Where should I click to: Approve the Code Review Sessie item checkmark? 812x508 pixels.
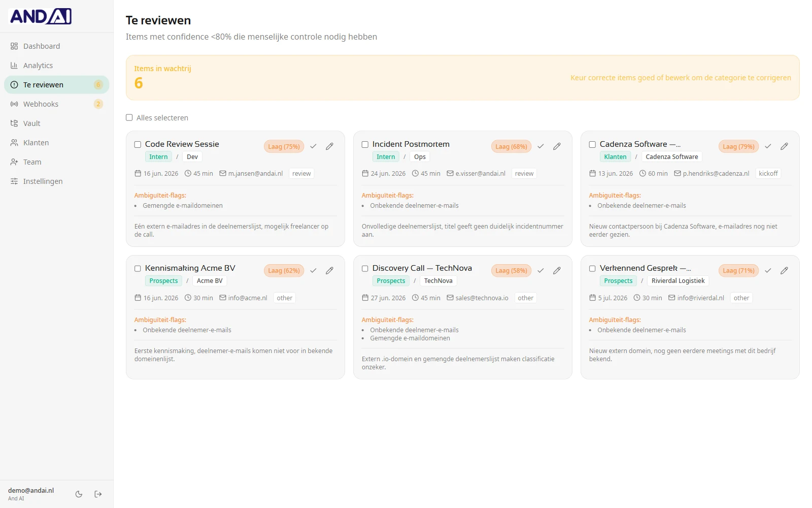tap(313, 146)
